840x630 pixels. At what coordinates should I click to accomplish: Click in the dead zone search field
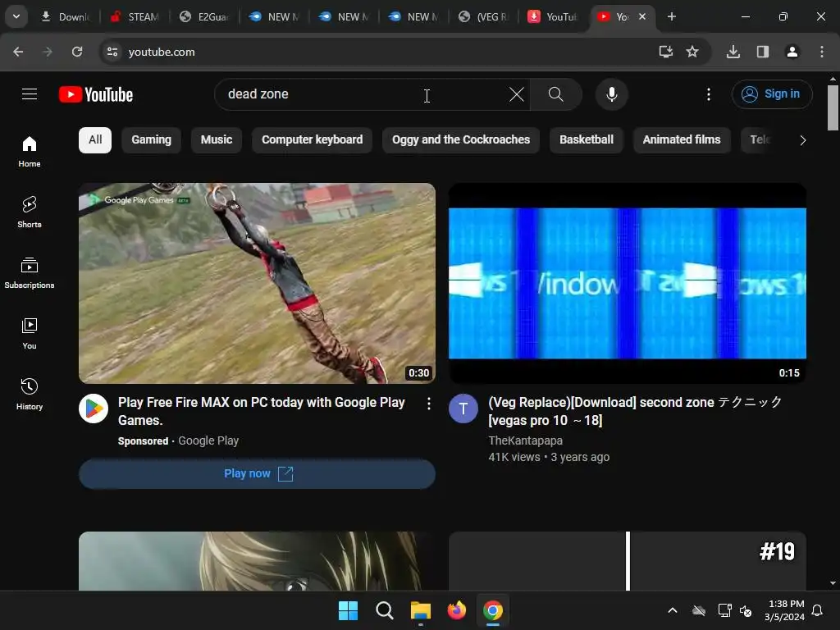click(364, 95)
